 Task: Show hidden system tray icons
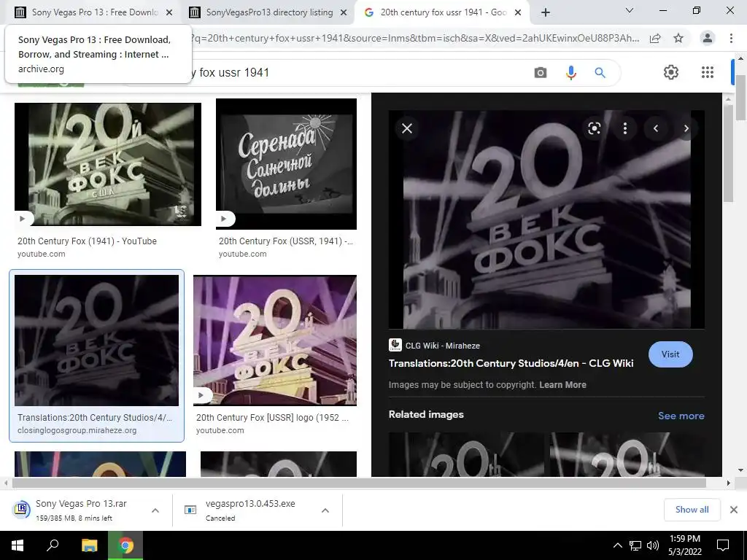pos(617,545)
